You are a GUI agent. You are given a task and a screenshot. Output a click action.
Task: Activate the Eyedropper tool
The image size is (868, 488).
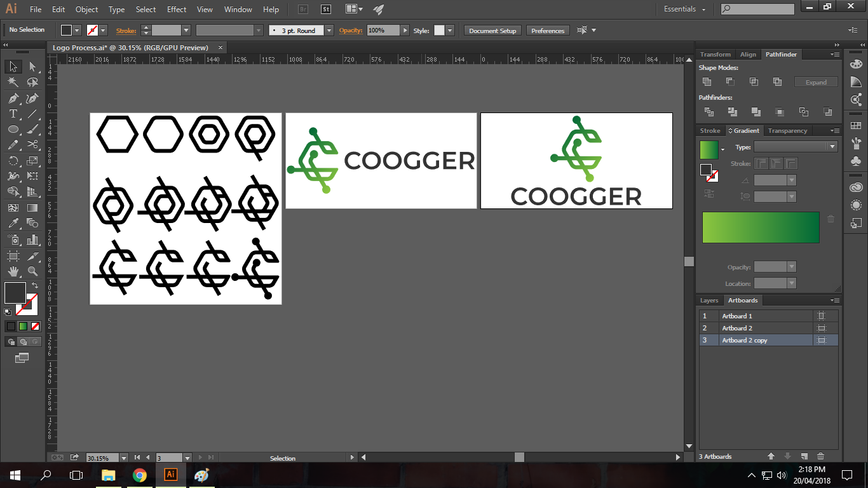click(13, 223)
